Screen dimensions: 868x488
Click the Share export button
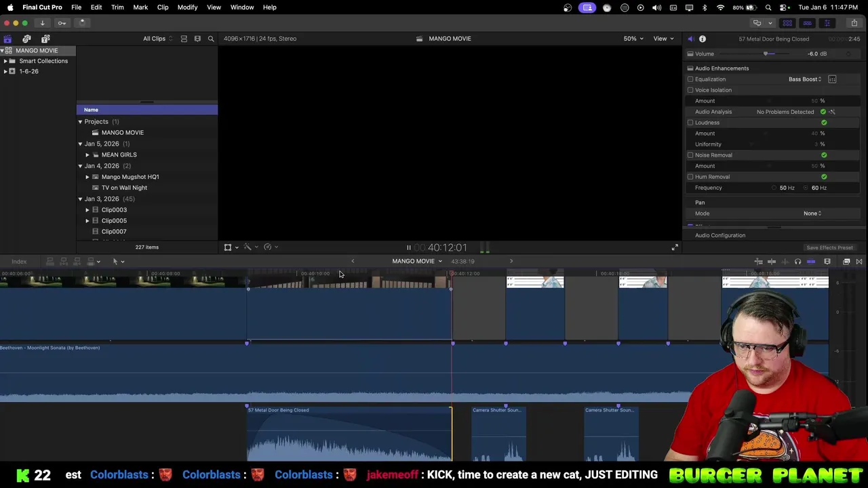(x=854, y=23)
